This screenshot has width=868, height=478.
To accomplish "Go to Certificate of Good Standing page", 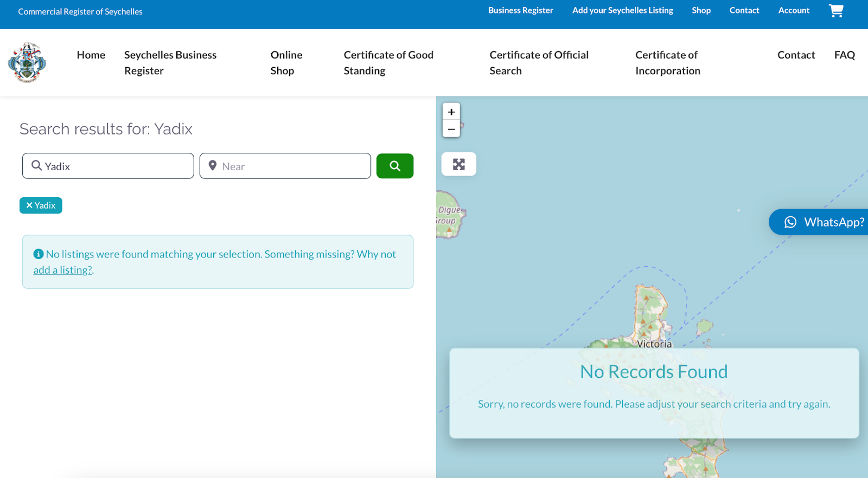I will [x=388, y=63].
